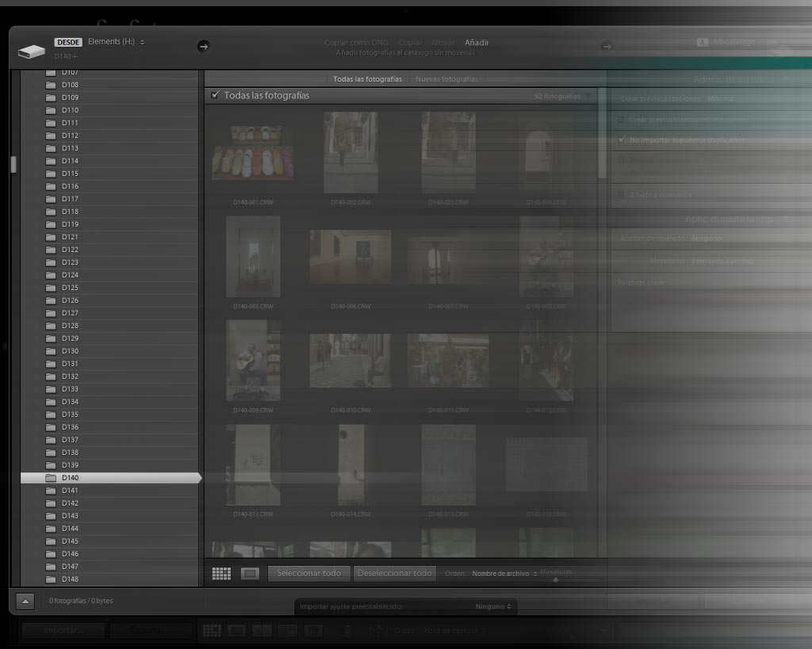The image size is (812, 649).
Task: Open Metadatos Fernando Sánchez dropdown
Action: click(723, 261)
